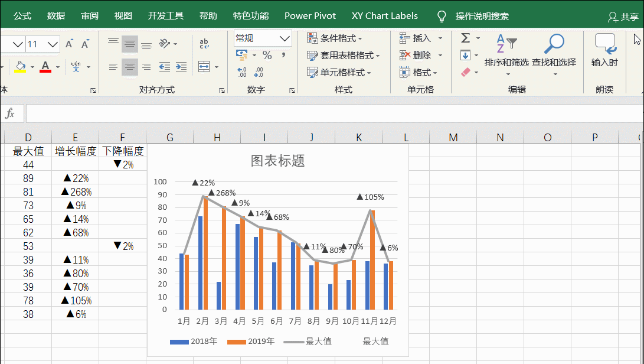Open 查找和选择 find and select
Image resolution: width=644 pixels, height=364 pixels.
click(554, 55)
